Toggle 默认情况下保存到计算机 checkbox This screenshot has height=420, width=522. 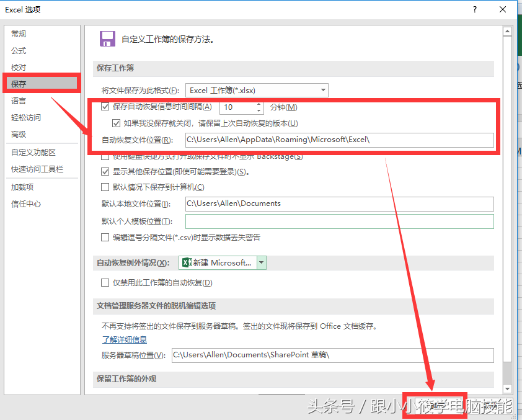[x=105, y=187]
